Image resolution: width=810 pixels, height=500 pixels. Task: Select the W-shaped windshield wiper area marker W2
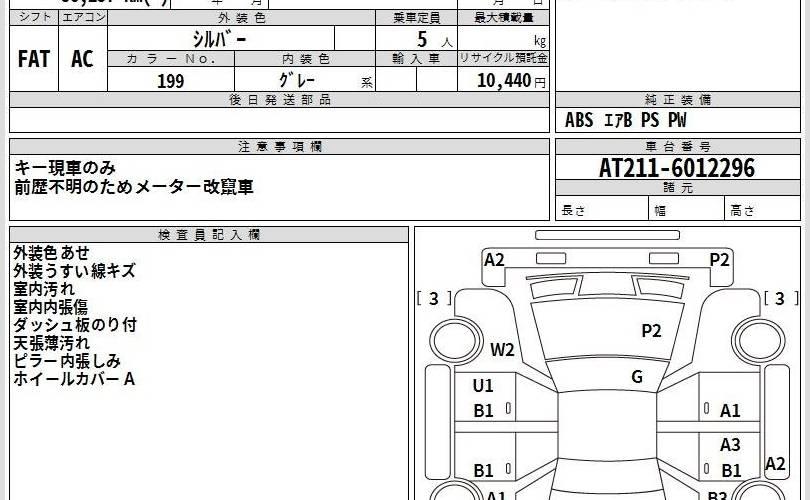[x=502, y=350]
